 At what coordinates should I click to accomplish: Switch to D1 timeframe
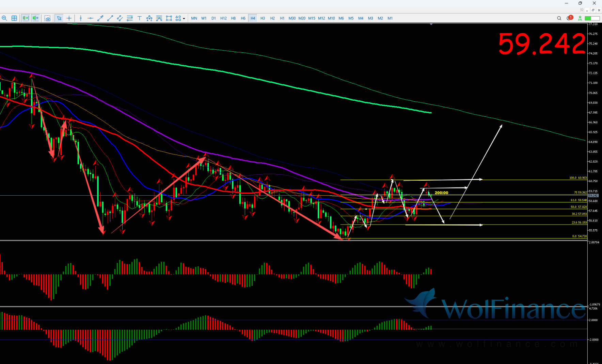click(x=213, y=18)
